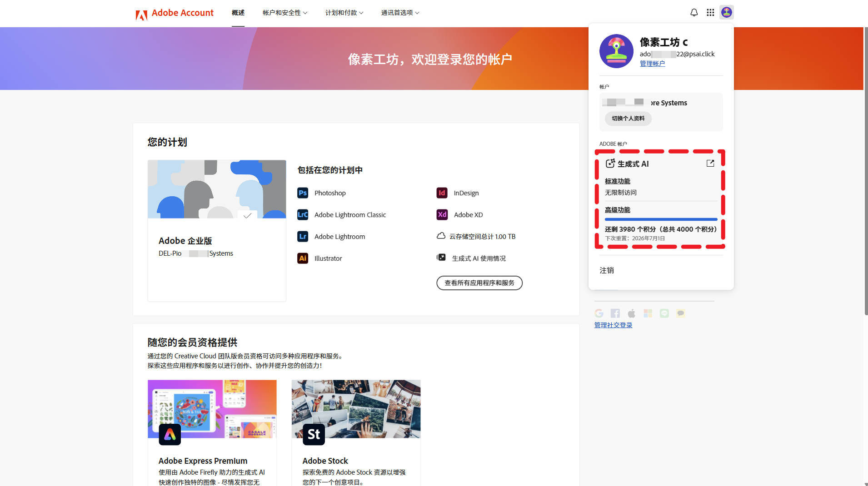Click the Adobe Lightroom Lr icon
This screenshot has height=486, width=868.
pos(303,236)
